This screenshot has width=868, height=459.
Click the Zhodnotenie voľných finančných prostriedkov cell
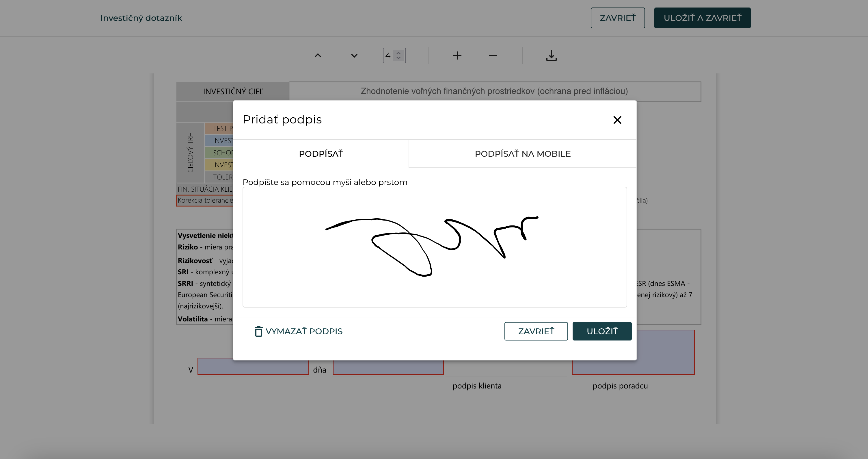[495, 91]
